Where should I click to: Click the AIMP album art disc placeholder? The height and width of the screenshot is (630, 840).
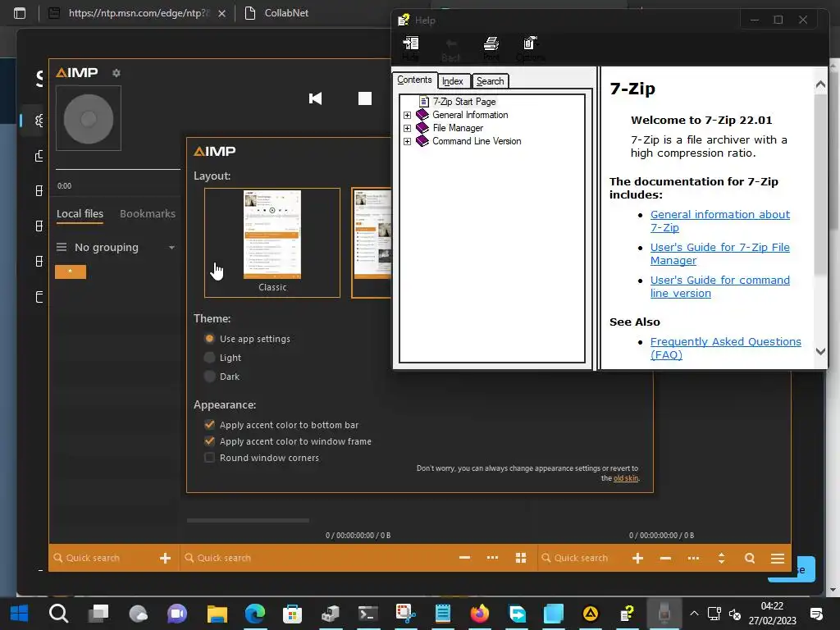tap(89, 118)
